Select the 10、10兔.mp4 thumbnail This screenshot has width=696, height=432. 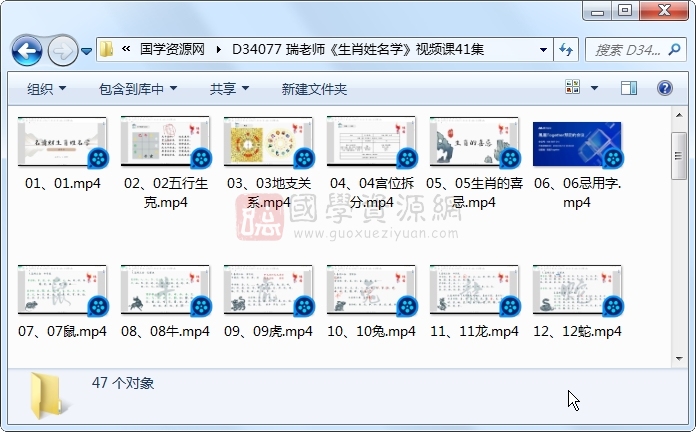[x=372, y=290]
